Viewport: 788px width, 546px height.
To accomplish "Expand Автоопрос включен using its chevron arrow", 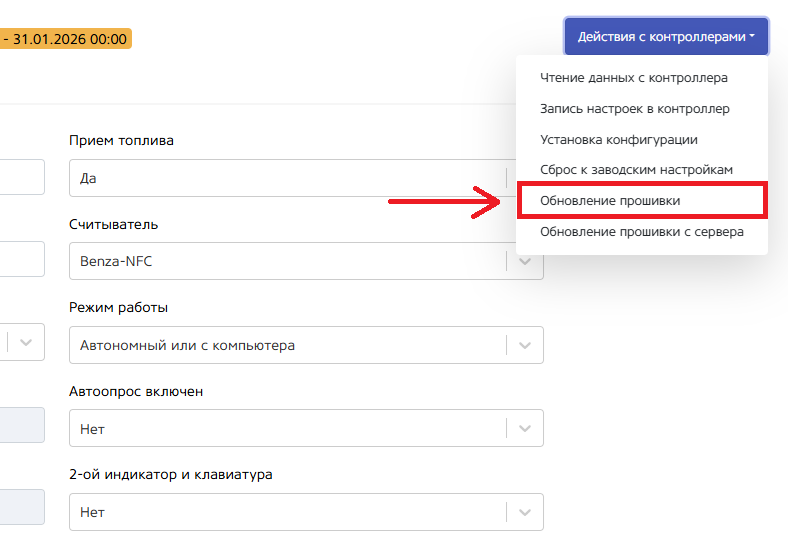I will tap(525, 429).
